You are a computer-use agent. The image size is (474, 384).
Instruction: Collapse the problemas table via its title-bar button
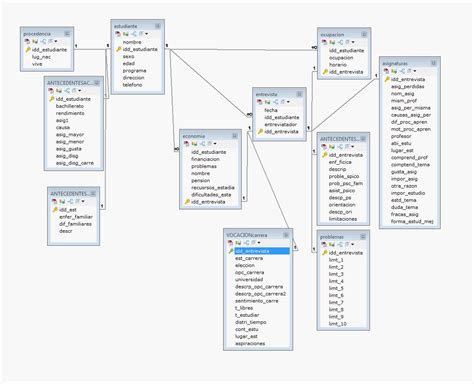363,237
